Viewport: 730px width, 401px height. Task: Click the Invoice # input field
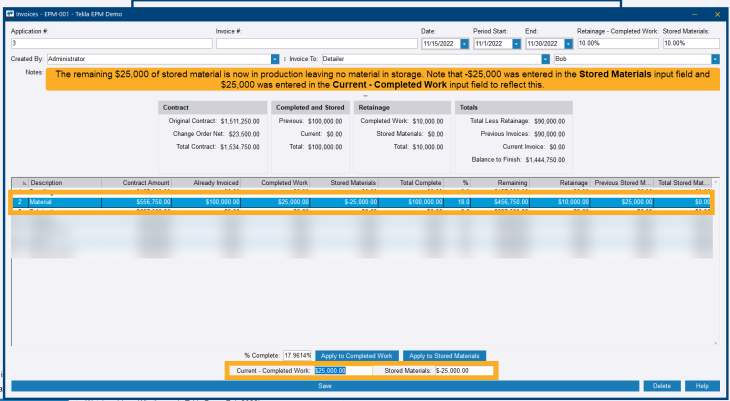tap(317, 43)
